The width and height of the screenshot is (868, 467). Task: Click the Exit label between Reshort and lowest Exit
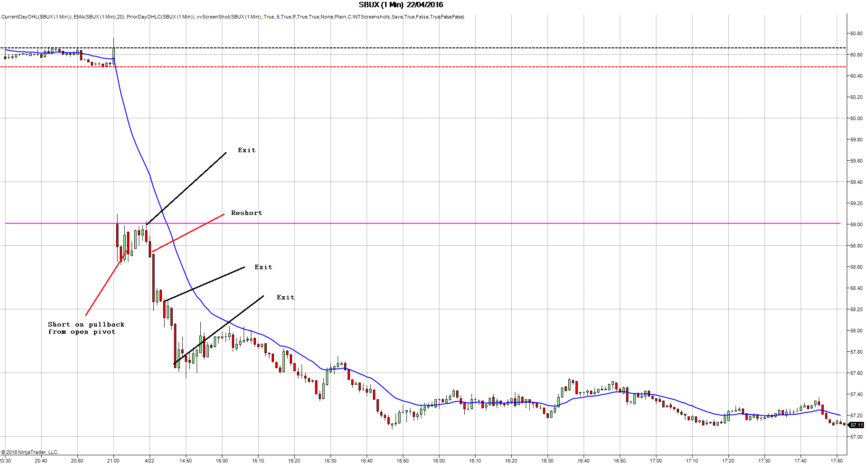[264, 267]
